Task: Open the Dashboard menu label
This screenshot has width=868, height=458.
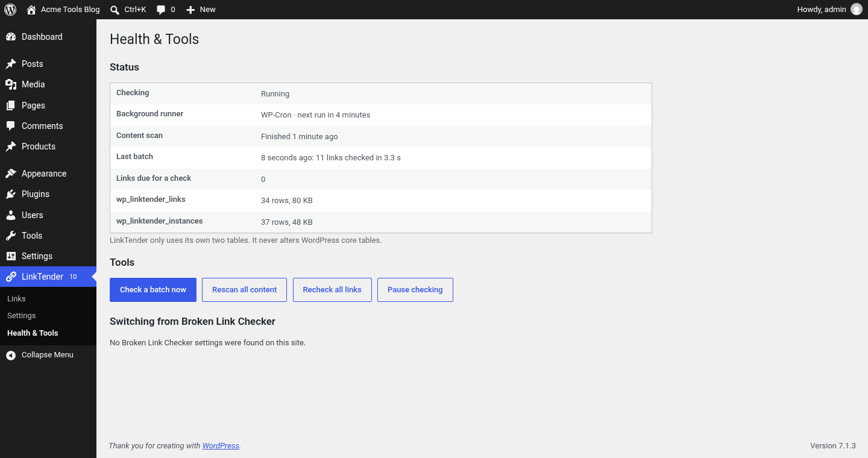Action: [42, 37]
